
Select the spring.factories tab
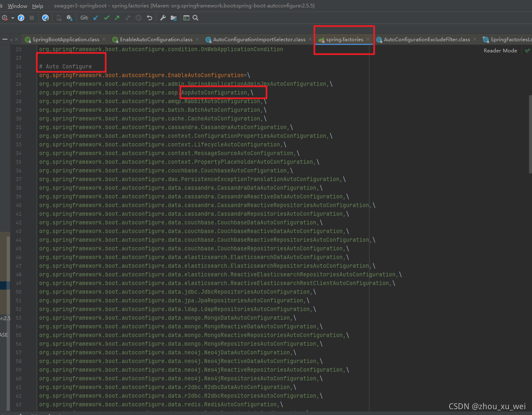pos(345,40)
